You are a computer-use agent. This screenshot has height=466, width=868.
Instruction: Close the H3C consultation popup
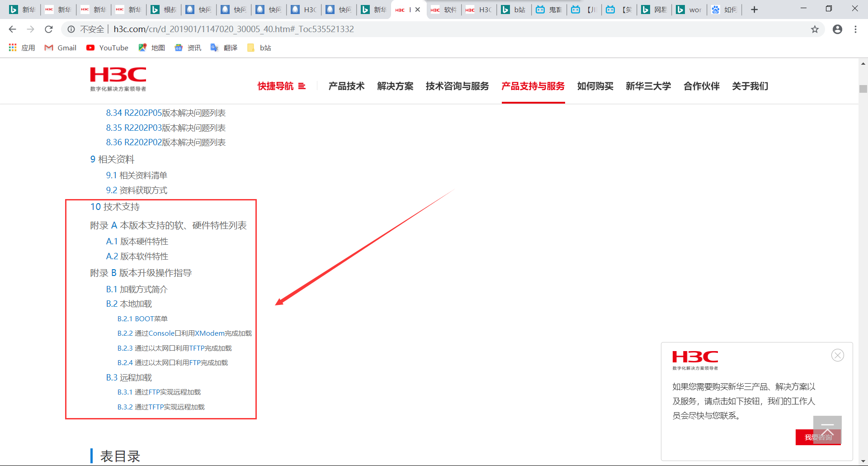[x=838, y=355]
